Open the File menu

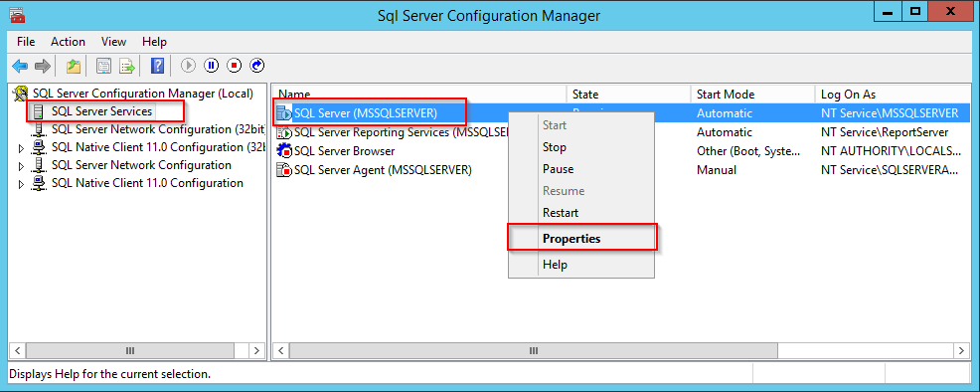pos(26,42)
